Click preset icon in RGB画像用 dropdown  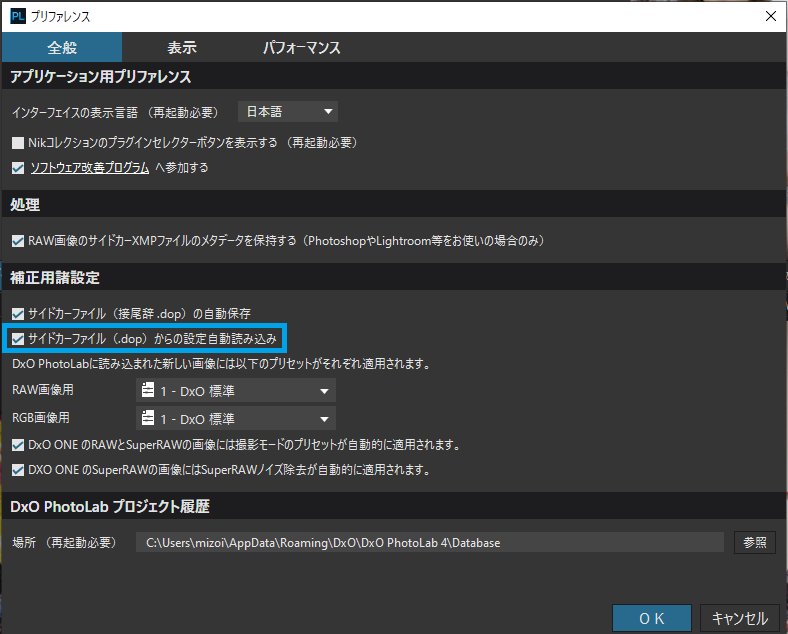(148, 417)
